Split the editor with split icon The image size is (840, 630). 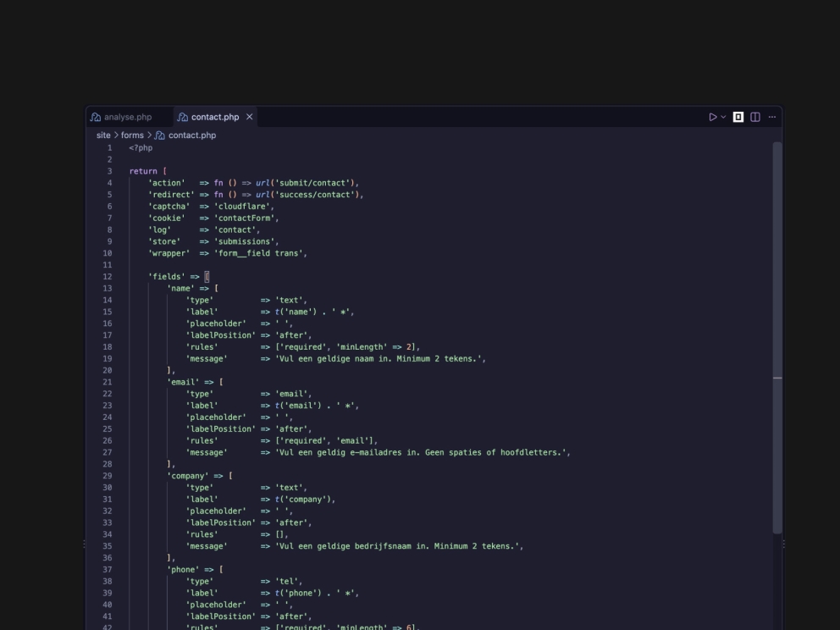[x=754, y=117]
